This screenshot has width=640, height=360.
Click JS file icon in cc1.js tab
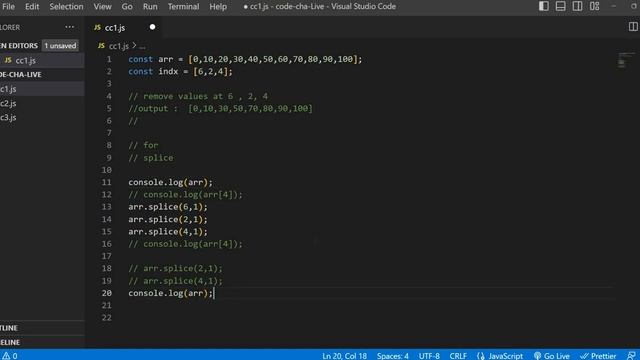[97, 27]
